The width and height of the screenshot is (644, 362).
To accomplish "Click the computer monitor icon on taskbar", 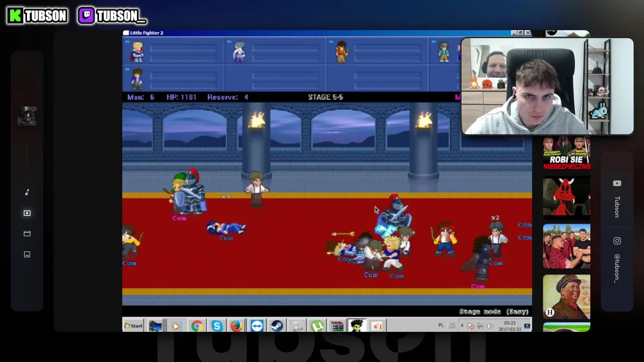I will coord(155,326).
